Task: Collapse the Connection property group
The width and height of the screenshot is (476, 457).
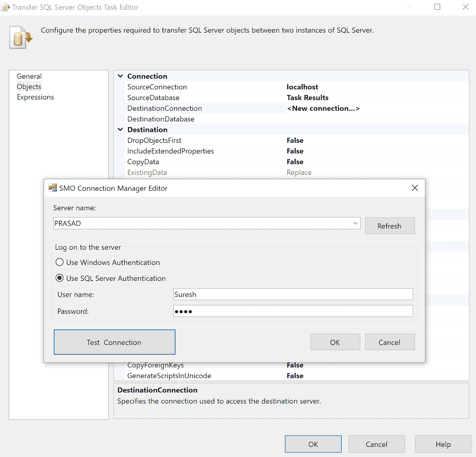Action: [120, 76]
